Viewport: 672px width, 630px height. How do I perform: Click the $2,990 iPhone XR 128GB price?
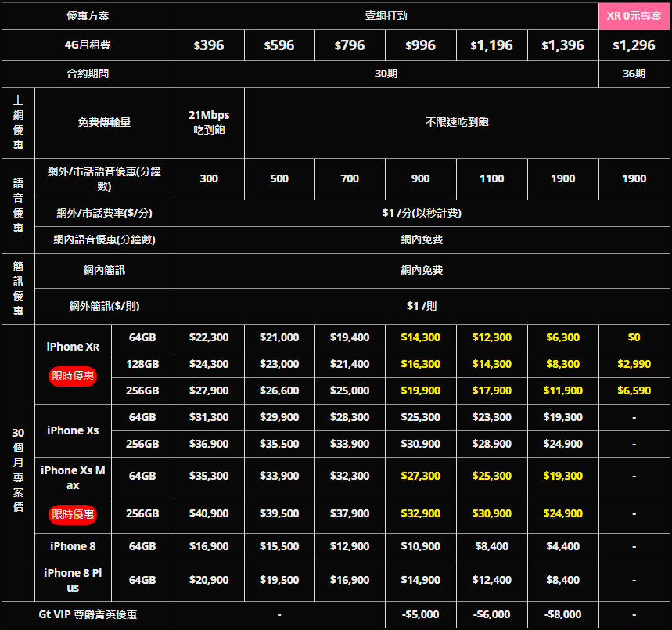(x=634, y=364)
